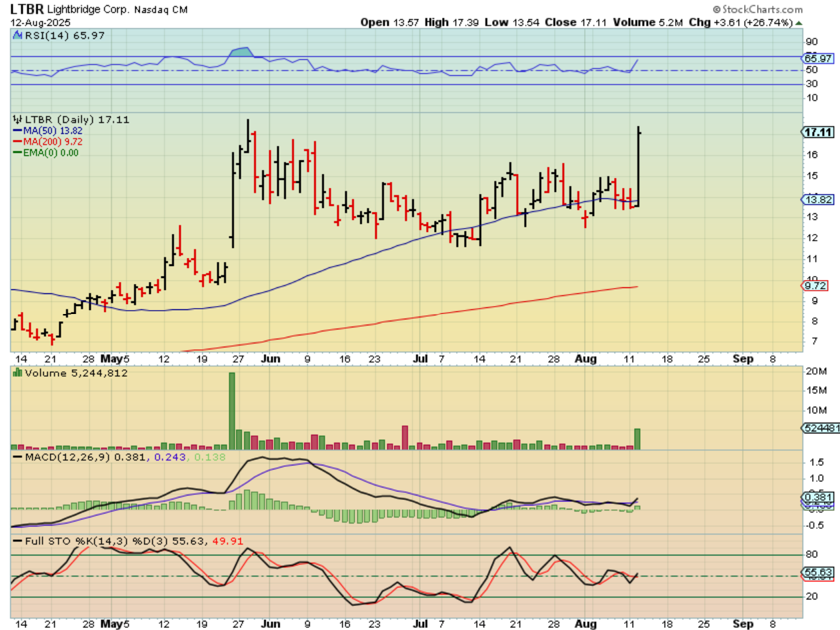Click the green line swatch before EMA(0)

click(x=17, y=153)
